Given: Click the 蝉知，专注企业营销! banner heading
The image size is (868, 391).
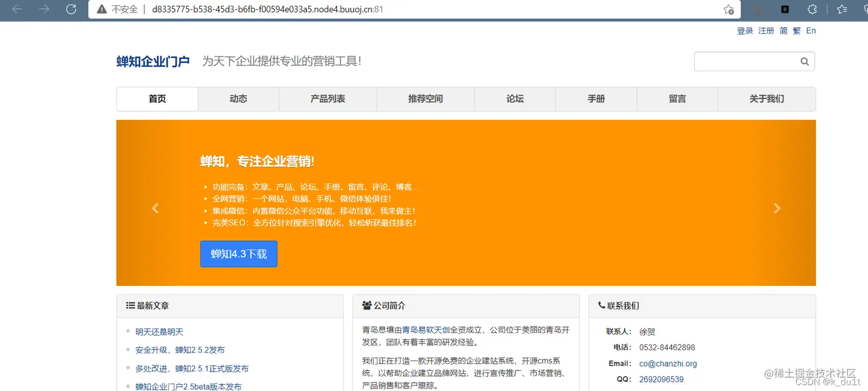Looking at the screenshot, I should 257,161.
